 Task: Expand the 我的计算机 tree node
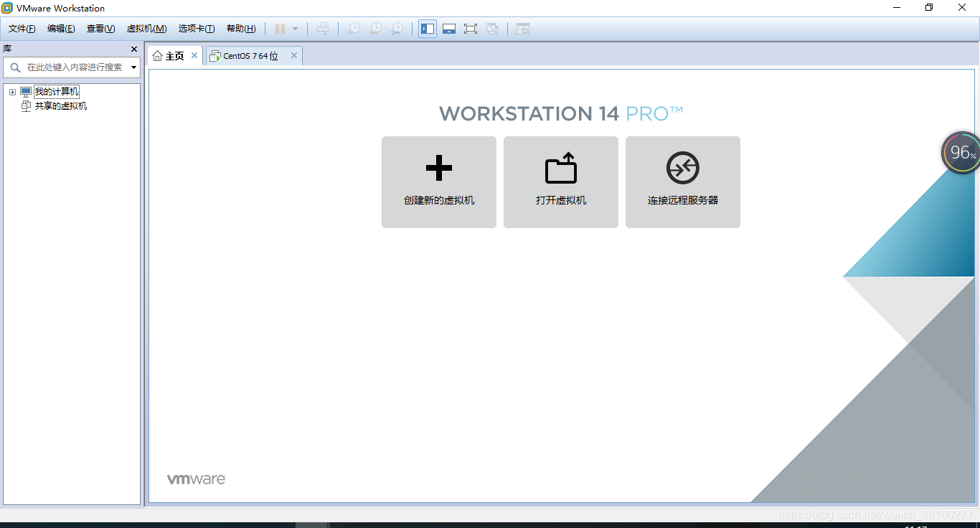click(12, 92)
